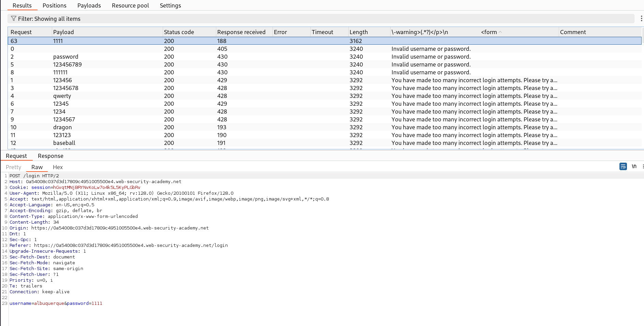Switch to the Positions tab
This screenshot has height=326, width=644.
[x=54, y=5]
